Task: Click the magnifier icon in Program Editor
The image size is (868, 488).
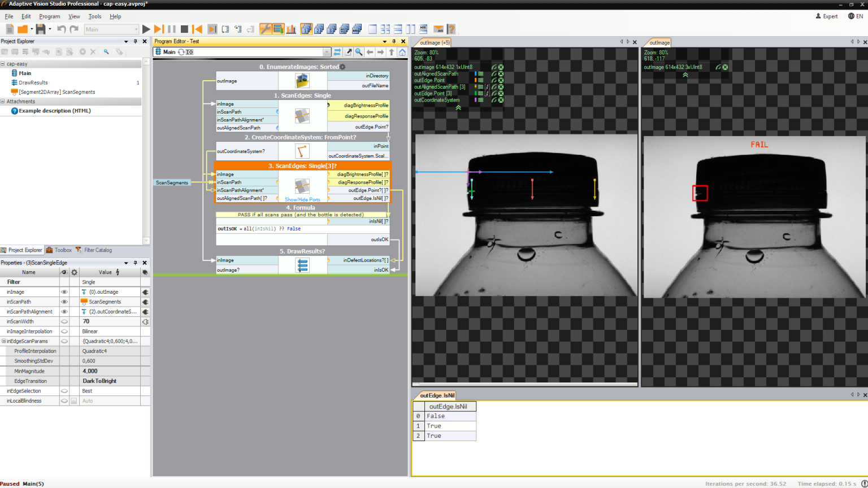Action: tap(359, 52)
